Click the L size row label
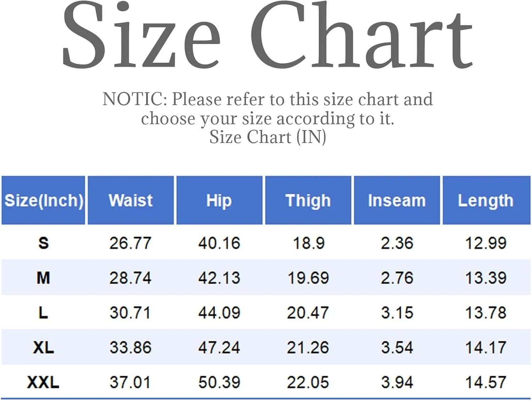Viewport: 532px width, 401px height. pyautogui.click(x=43, y=312)
